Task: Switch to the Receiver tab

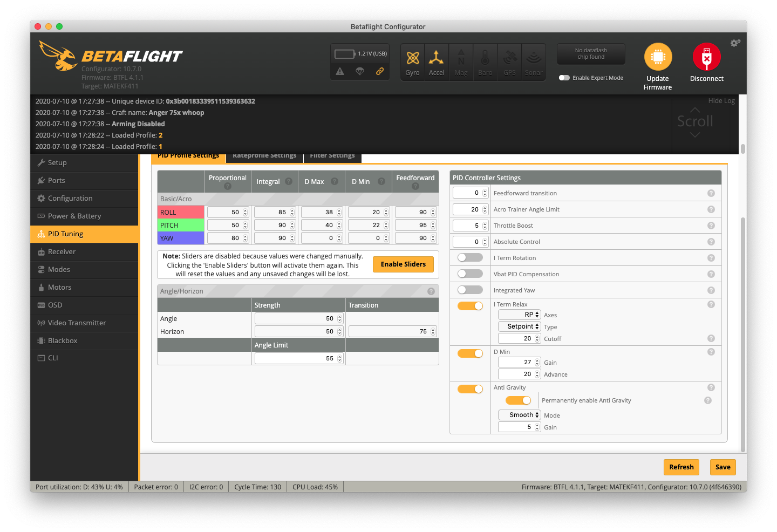Action: 84,251
